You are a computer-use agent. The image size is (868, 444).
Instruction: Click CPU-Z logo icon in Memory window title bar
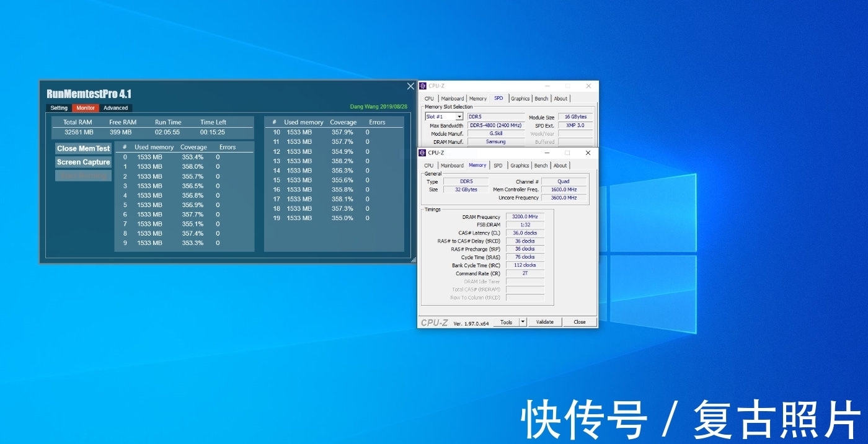click(x=423, y=153)
